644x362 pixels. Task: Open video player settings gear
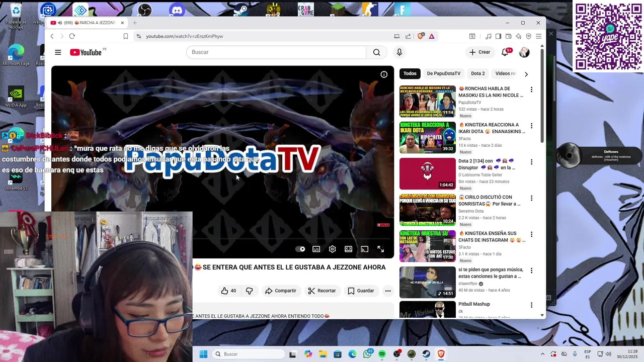[x=332, y=249]
